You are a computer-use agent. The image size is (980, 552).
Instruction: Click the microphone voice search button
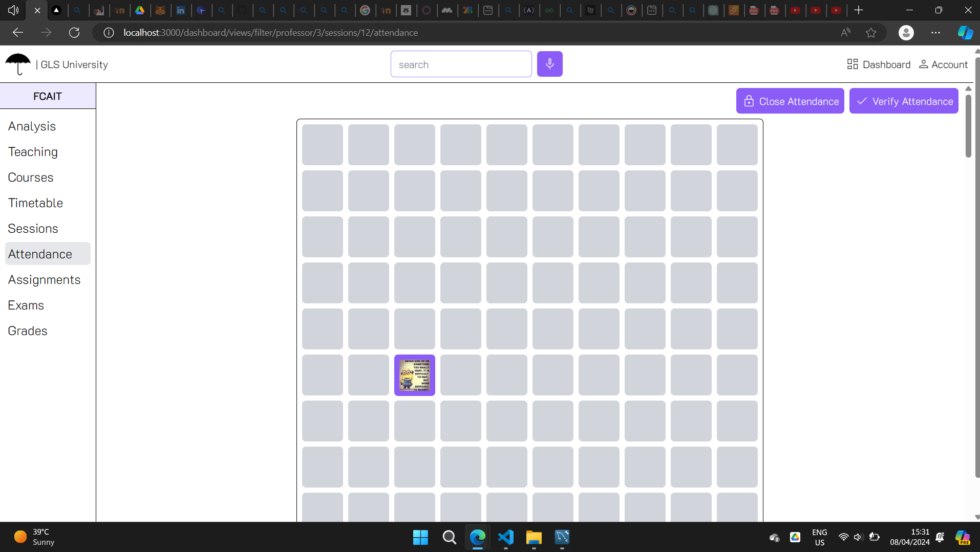click(x=549, y=64)
